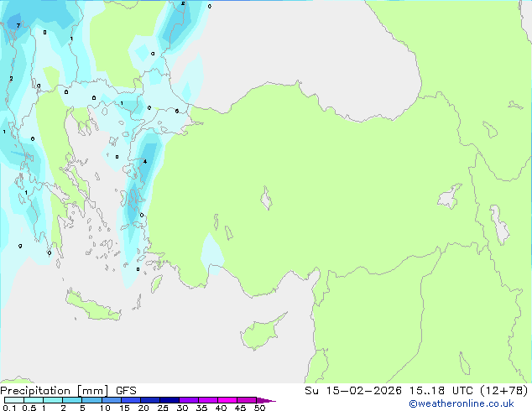Click the legend label "0.1"
The width and height of the screenshot is (532, 411).
pyautogui.click(x=9, y=408)
